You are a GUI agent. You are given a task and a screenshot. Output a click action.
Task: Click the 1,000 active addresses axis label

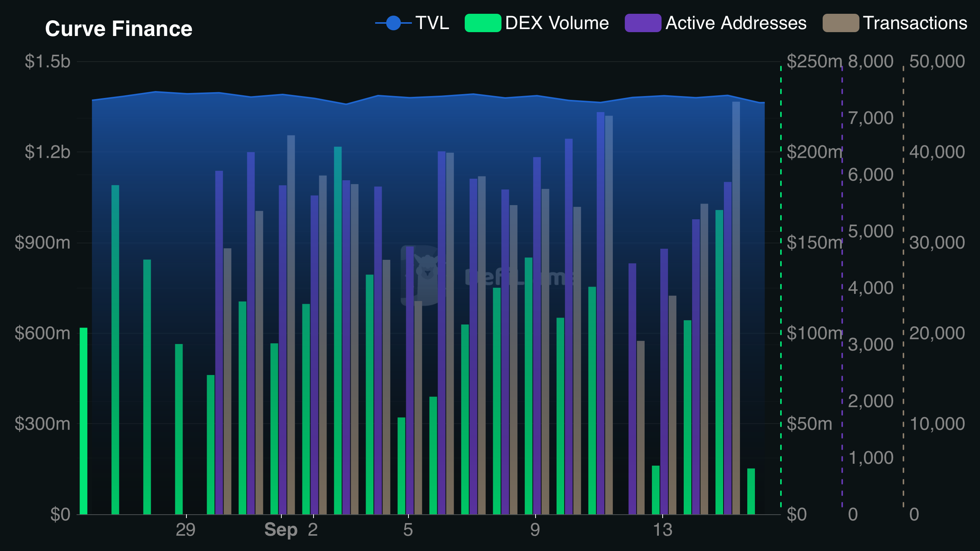[871, 458]
